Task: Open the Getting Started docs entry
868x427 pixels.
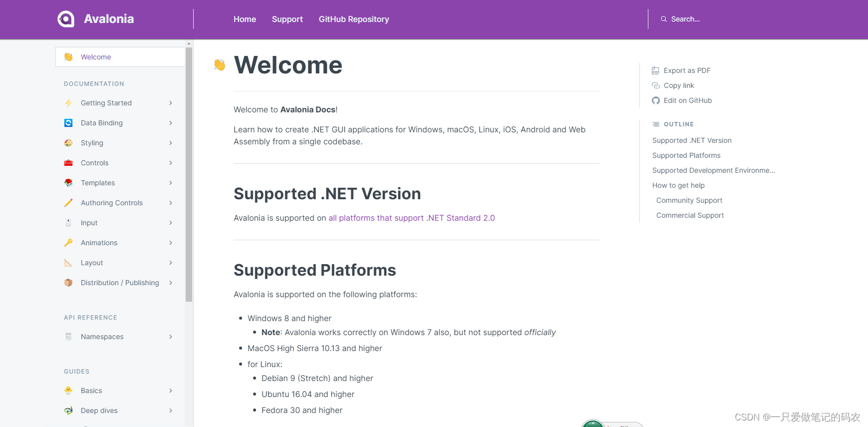Action: [x=106, y=103]
